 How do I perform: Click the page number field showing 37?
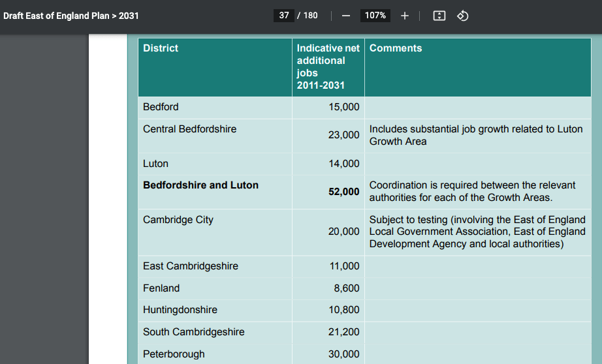[x=284, y=16]
